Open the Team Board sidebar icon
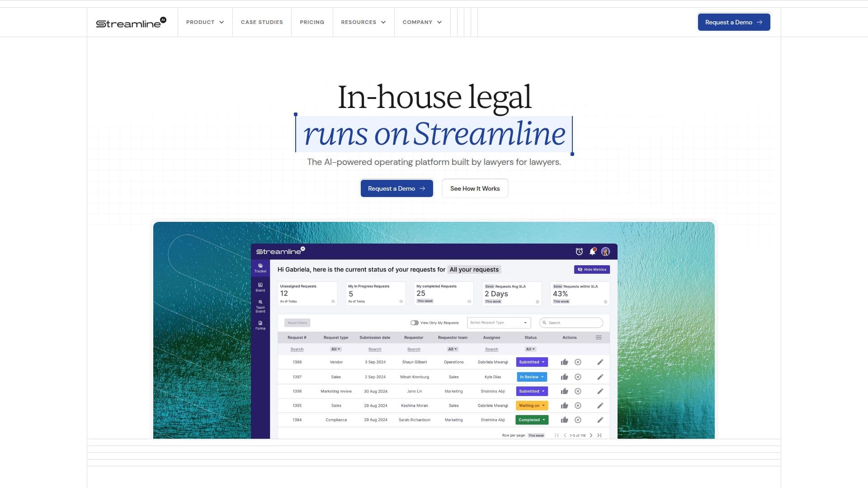This screenshot has height=488, width=868. pos(260,306)
